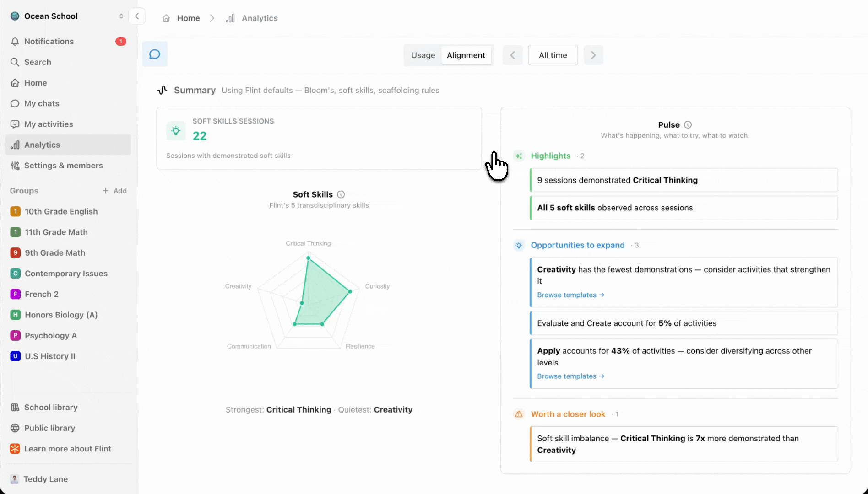The height and width of the screenshot is (494, 868).
Task: Open the 10th Grade English group
Action: click(68, 211)
